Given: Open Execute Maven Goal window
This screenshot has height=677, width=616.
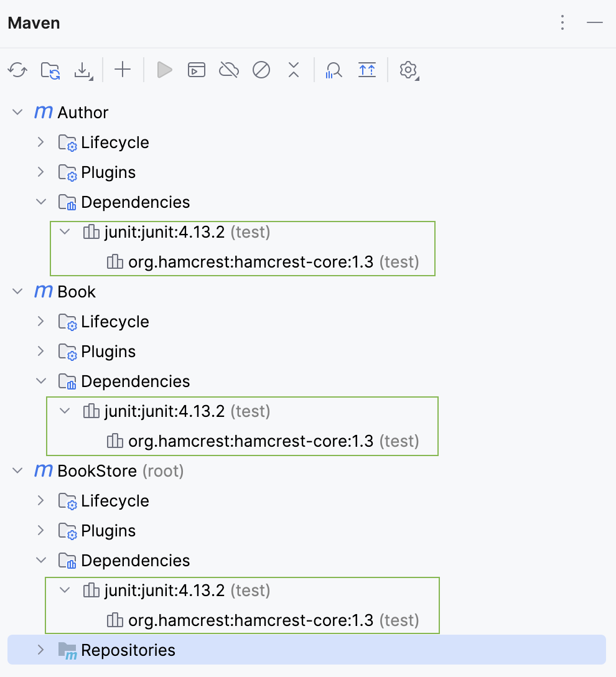Looking at the screenshot, I should click(x=196, y=70).
